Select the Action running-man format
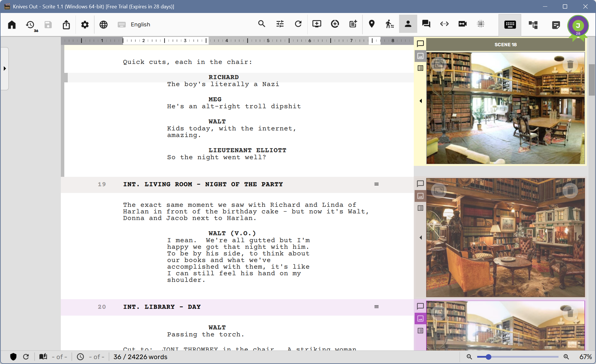 pyautogui.click(x=390, y=24)
